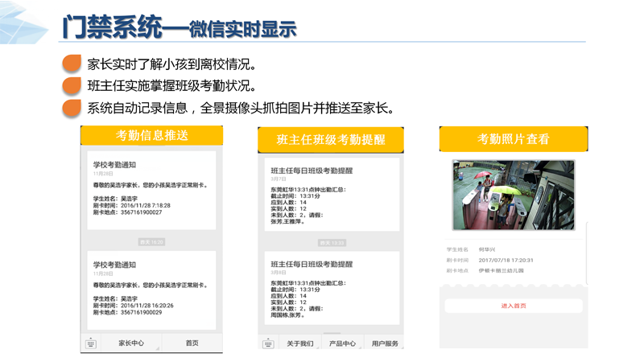644x362 pixels.
Task: Click the 考勤信息推送 yellow banner
Action: click(x=151, y=135)
